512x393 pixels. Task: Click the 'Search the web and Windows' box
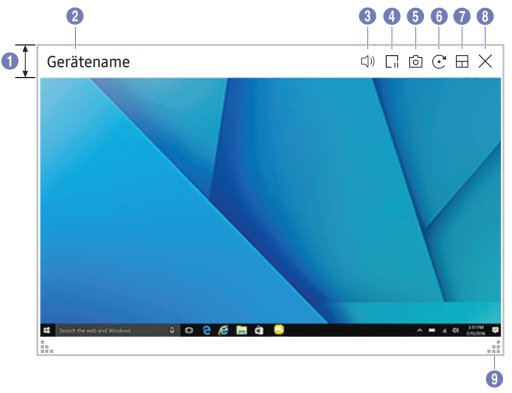pos(118,330)
